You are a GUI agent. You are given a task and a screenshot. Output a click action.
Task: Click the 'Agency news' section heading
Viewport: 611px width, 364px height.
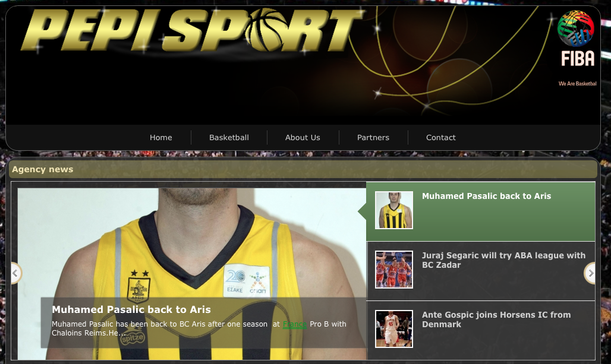point(42,169)
